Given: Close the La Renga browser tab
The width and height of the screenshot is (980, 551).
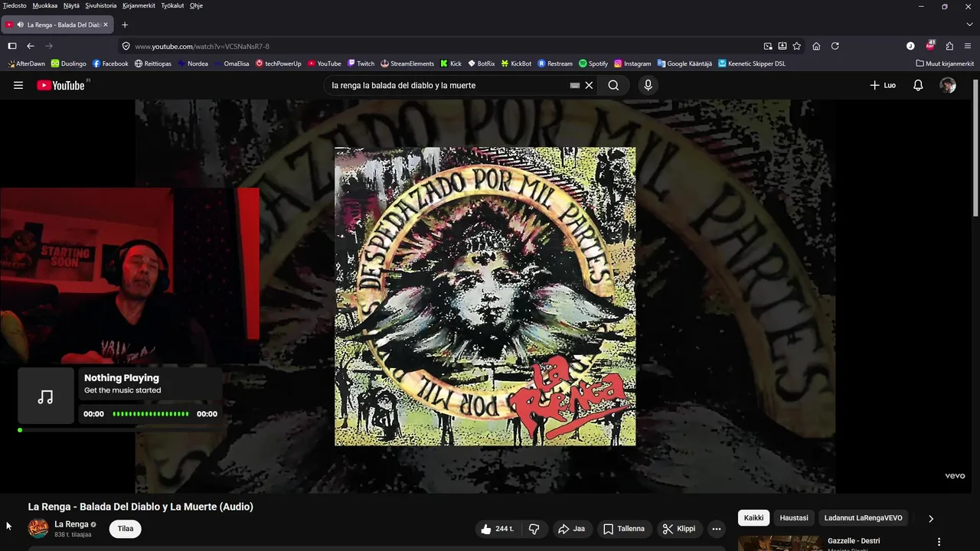Looking at the screenshot, I should click(x=106, y=24).
